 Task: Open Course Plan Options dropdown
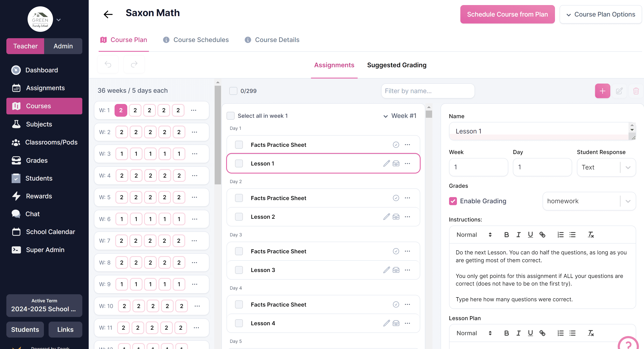pyautogui.click(x=601, y=14)
